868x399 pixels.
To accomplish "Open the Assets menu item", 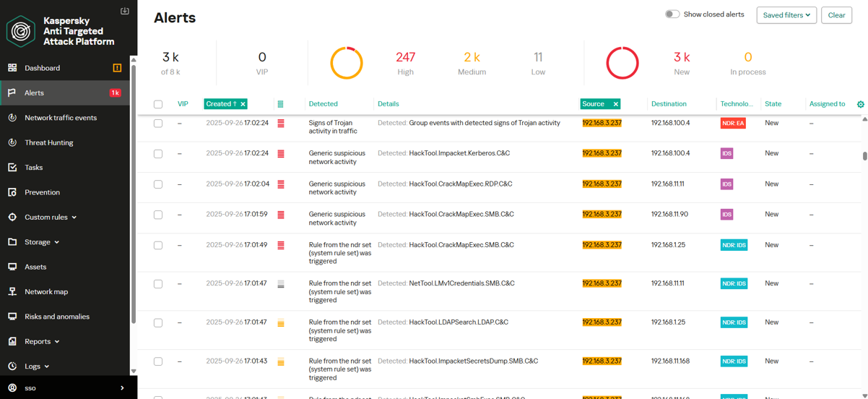I will [x=35, y=267].
